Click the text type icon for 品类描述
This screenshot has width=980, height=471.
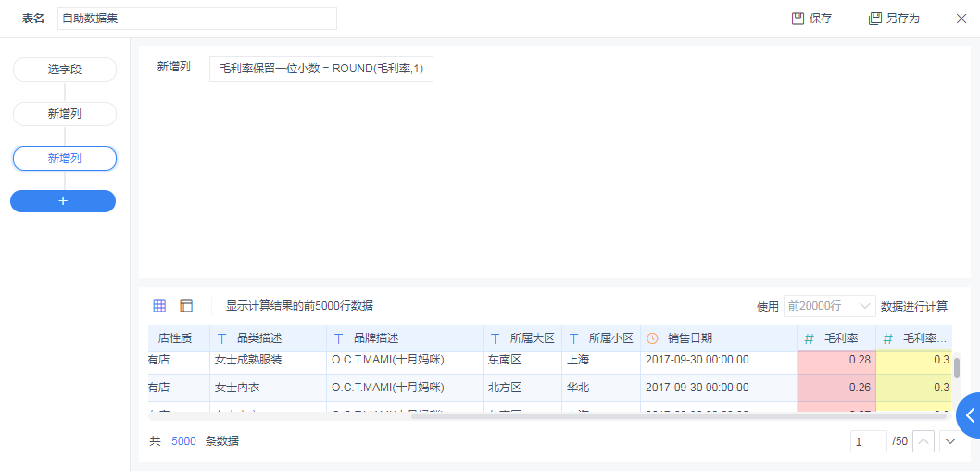click(222, 338)
